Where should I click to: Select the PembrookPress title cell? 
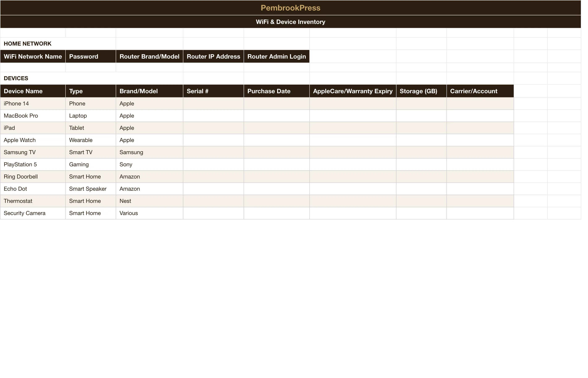tap(291, 8)
